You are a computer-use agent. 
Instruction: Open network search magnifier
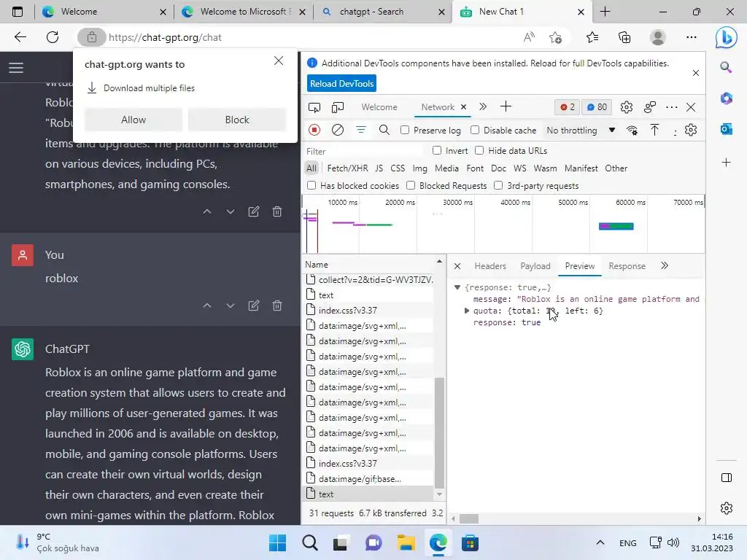coord(384,130)
